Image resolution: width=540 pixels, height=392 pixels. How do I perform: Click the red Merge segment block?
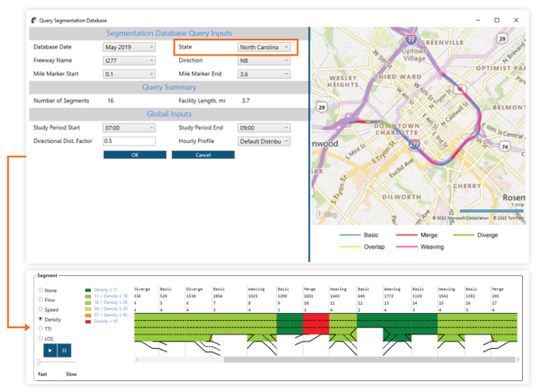316,319
